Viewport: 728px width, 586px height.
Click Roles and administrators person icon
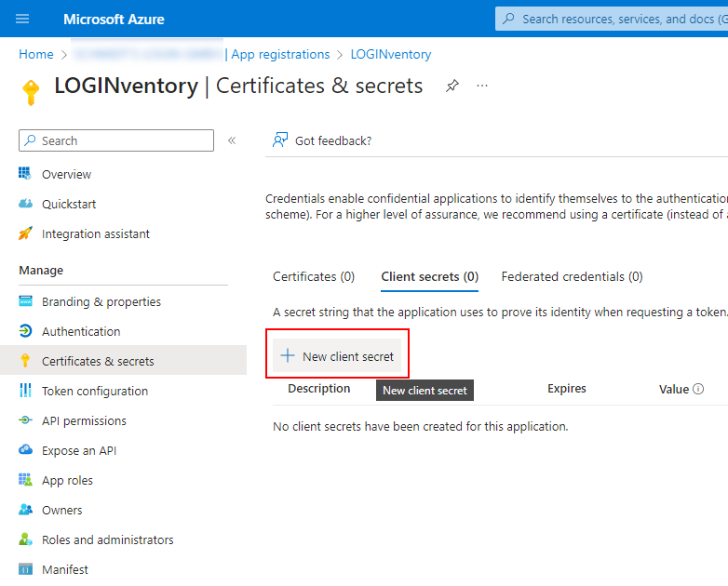tap(25, 539)
